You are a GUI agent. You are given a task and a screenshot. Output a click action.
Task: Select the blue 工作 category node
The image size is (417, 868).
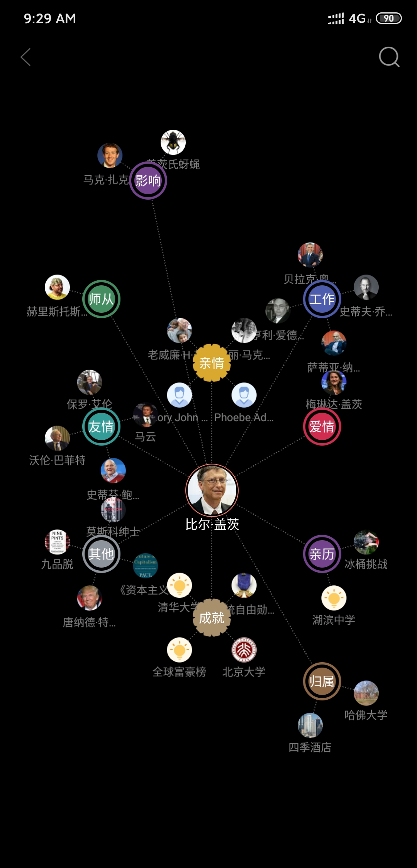tap(322, 299)
